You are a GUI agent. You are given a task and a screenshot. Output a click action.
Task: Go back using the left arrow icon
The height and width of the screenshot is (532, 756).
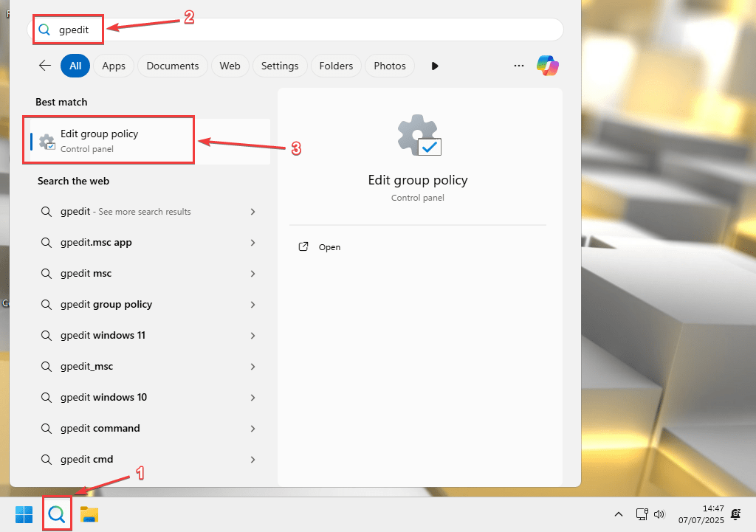pos(45,66)
